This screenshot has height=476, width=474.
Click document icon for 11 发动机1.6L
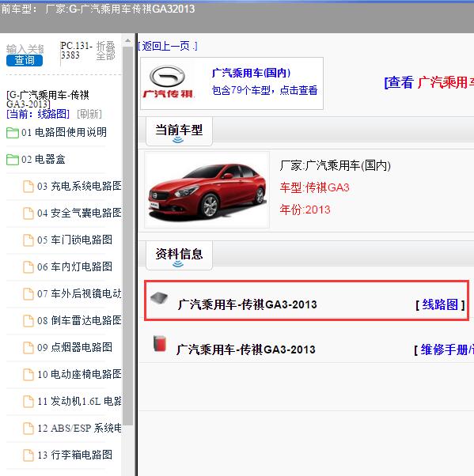pos(28,402)
